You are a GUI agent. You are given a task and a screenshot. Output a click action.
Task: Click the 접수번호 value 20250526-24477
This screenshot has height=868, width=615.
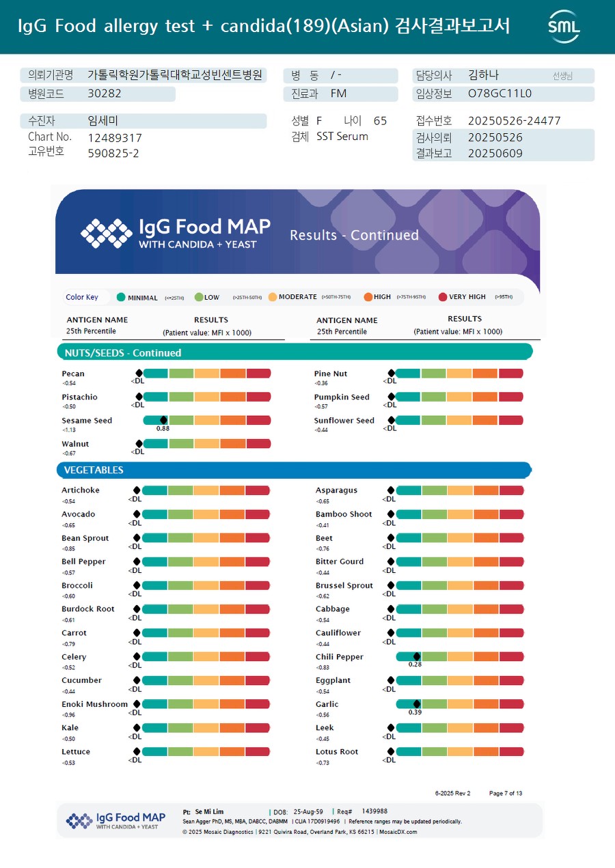pos(514,121)
